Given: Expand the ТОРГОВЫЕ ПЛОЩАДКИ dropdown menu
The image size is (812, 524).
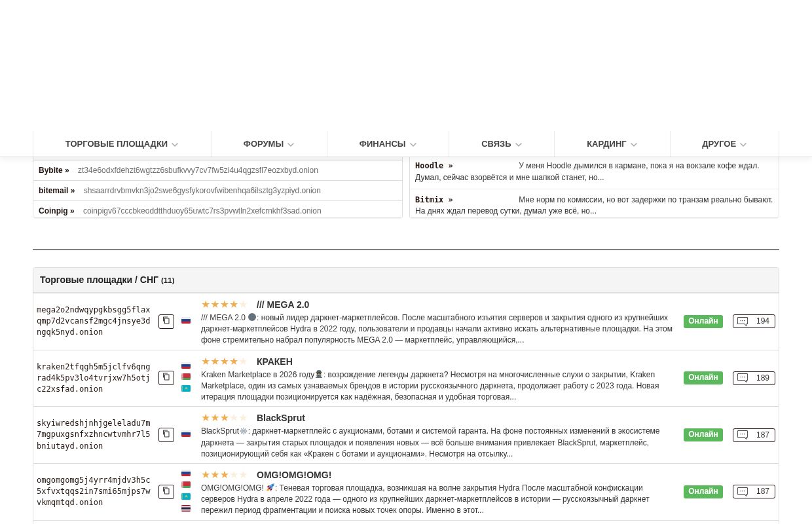Looking at the screenshot, I should (x=122, y=144).
